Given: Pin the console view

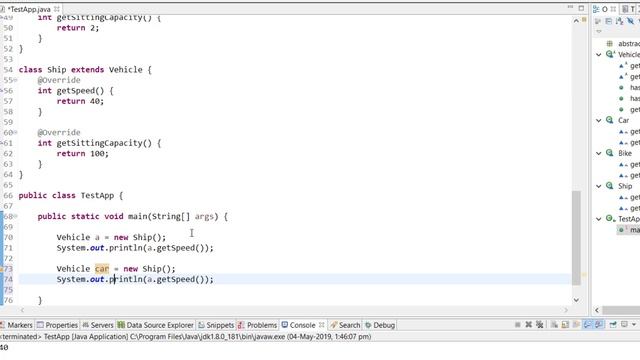Looking at the screenshot, I should (x=613, y=325).
